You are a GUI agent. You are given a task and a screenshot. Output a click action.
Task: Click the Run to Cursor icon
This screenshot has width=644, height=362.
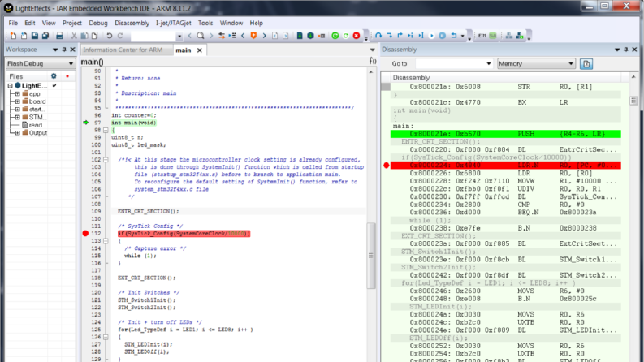(421, 36)
